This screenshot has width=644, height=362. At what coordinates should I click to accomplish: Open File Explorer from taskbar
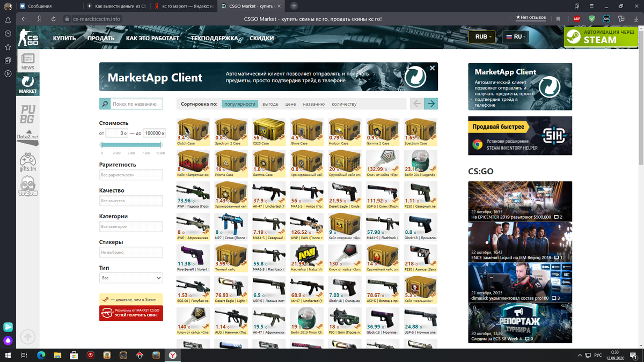[57, 355]
